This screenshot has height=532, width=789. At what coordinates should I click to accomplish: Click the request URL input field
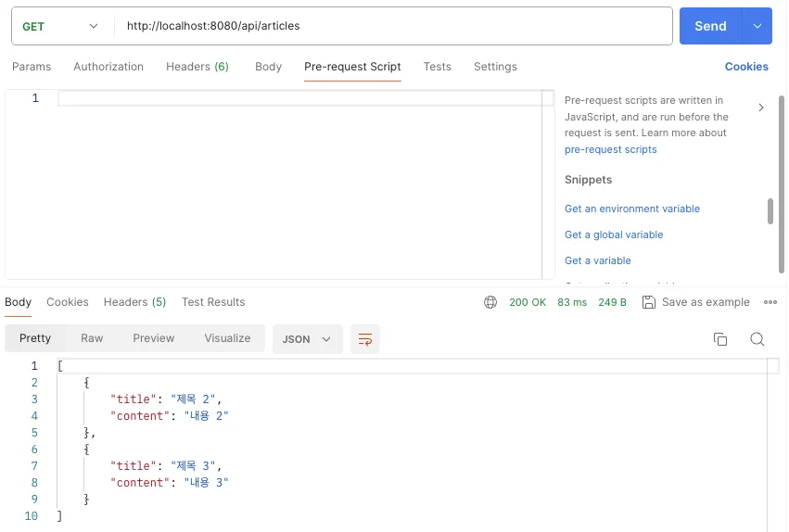[x=394, y=26]
